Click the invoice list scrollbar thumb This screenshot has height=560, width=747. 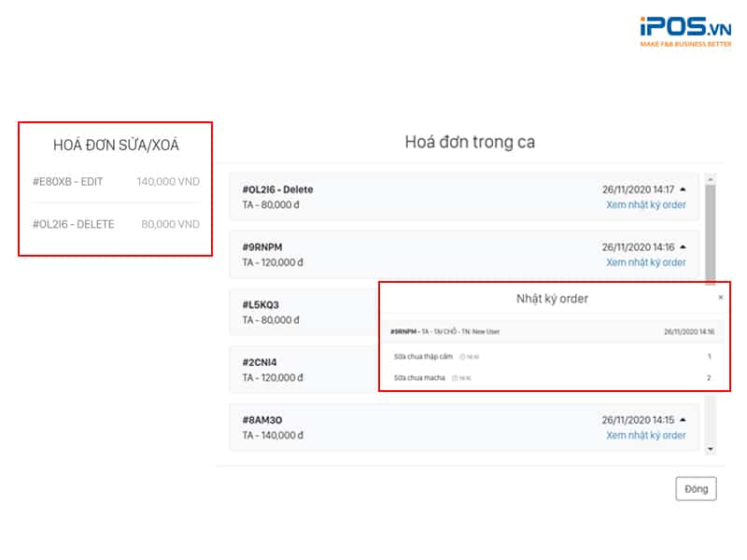711,233
